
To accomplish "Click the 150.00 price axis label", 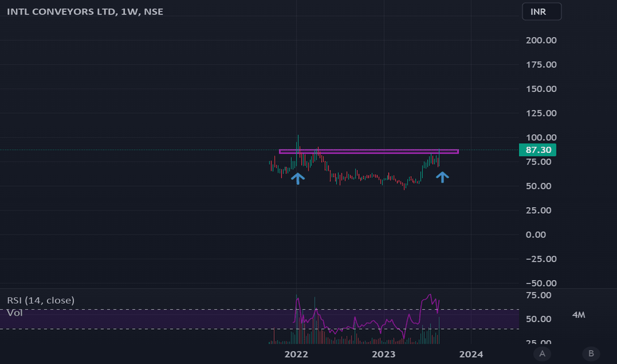I will pos(541,89).
